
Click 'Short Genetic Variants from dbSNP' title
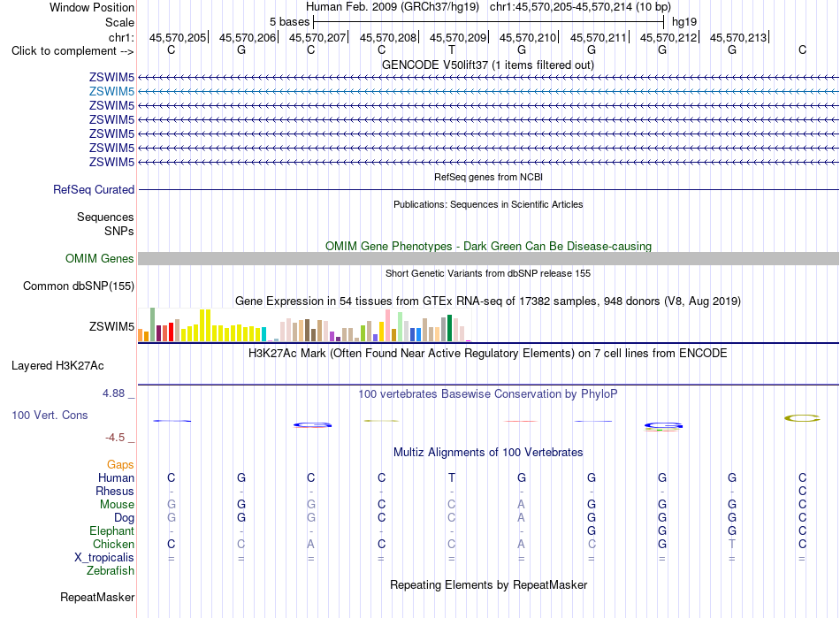487,273
